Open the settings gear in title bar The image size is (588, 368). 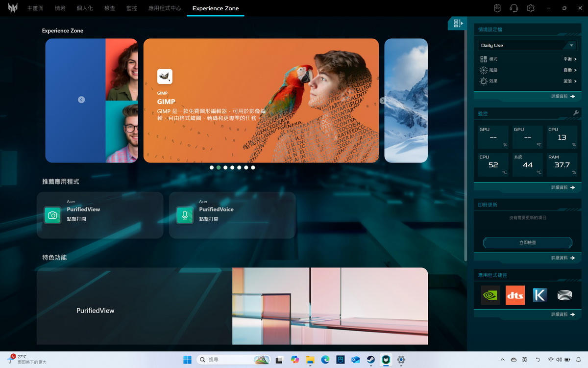pos(530,8)
